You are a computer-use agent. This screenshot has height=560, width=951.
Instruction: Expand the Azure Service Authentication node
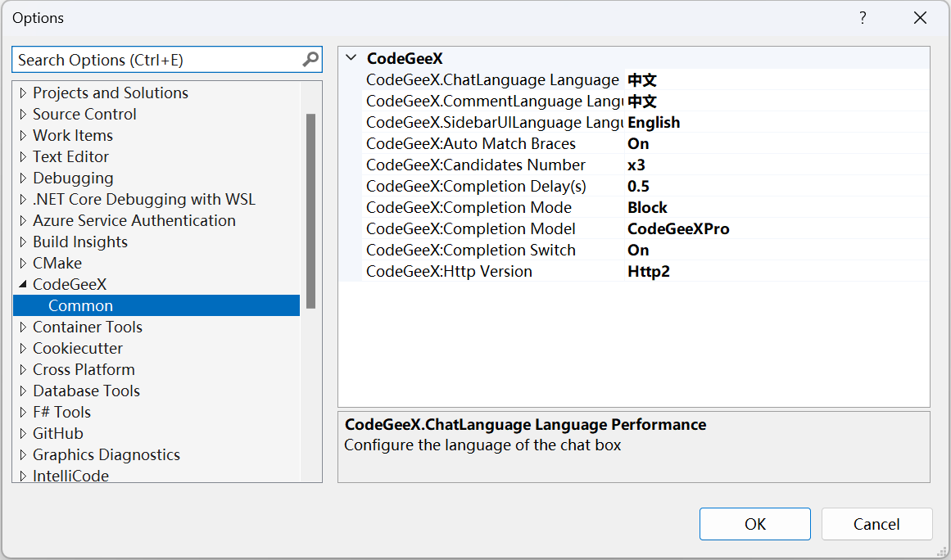pos(23,220)
